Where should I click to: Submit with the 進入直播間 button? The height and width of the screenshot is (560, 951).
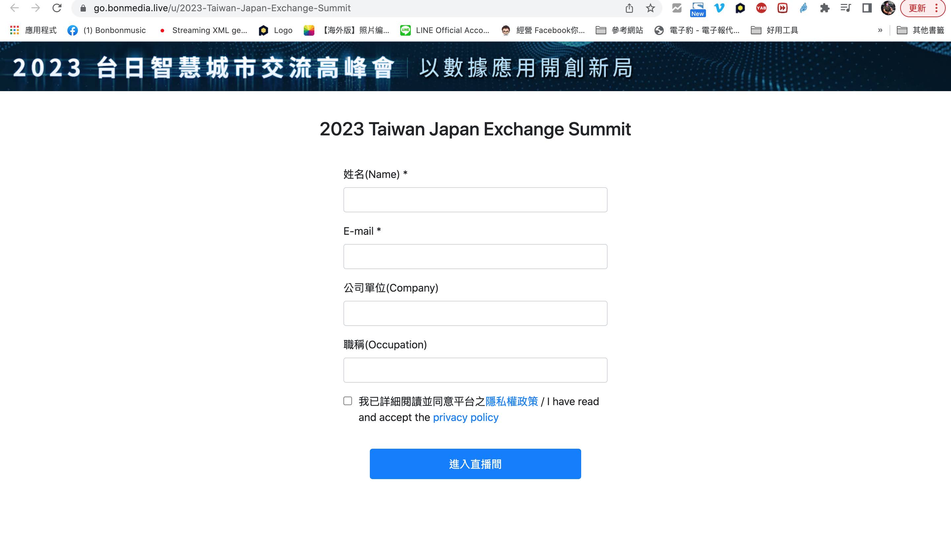(x=475, y=464)
